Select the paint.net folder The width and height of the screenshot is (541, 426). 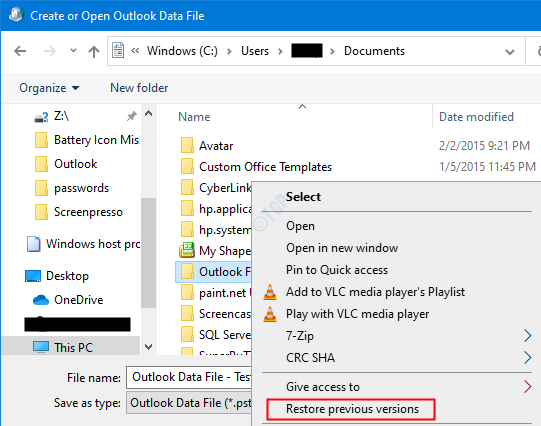point(216,293)
